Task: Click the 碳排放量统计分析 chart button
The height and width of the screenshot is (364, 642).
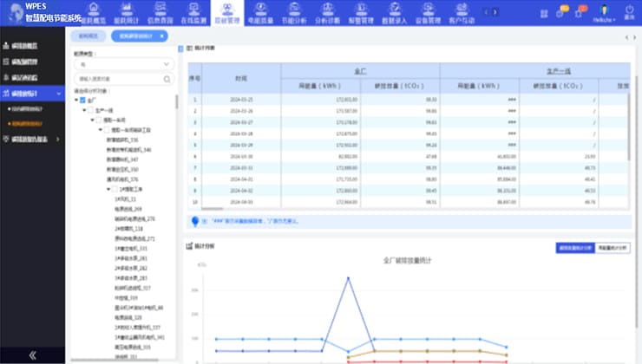Action: (574, 247)
